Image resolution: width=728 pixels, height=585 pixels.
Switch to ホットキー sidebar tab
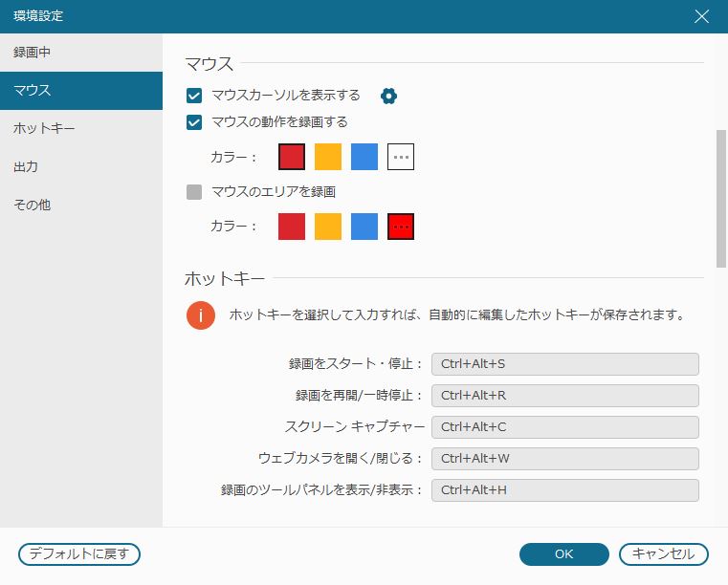(x=81, y=128)
